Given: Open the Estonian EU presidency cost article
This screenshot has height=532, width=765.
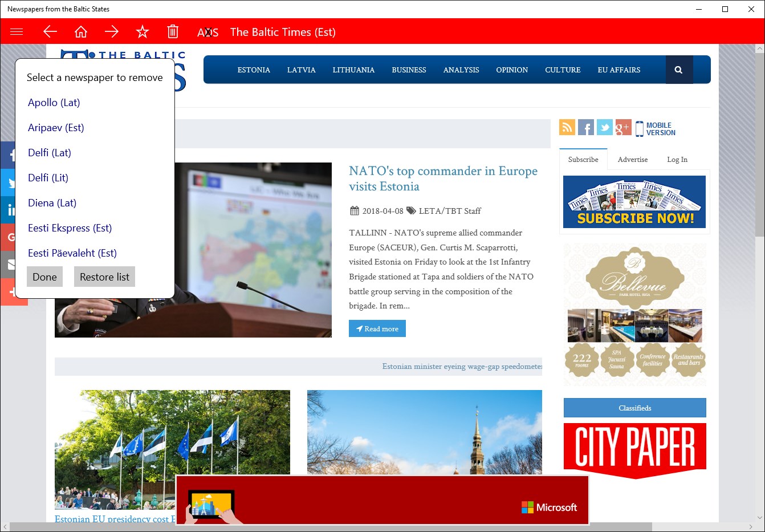Looking at the screenshot, I should [x=115, y=518].
